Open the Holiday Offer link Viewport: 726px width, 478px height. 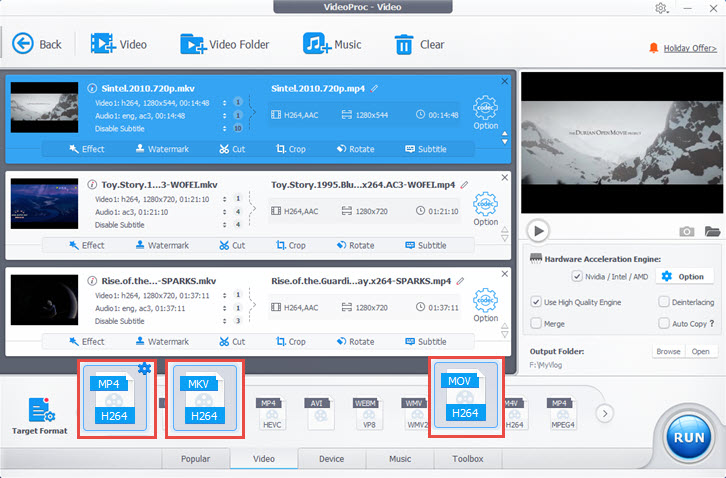click(x=690, y=48)
